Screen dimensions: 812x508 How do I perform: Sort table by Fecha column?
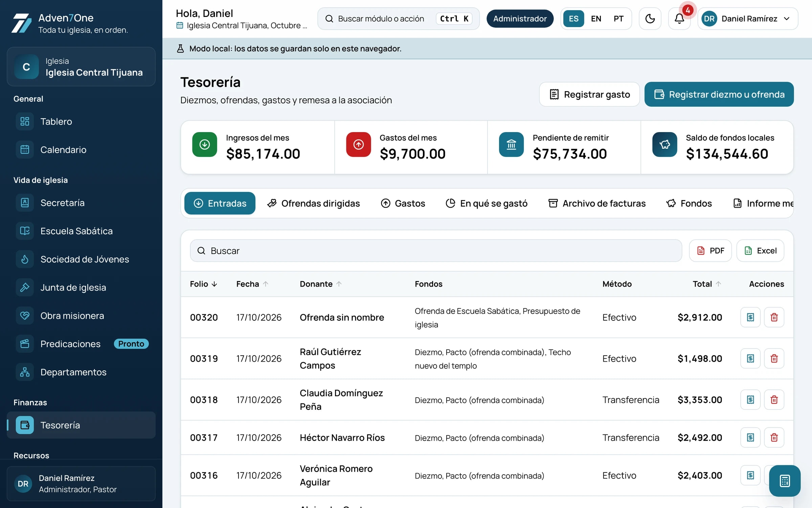pyautogui.click(x=252, y=284)
